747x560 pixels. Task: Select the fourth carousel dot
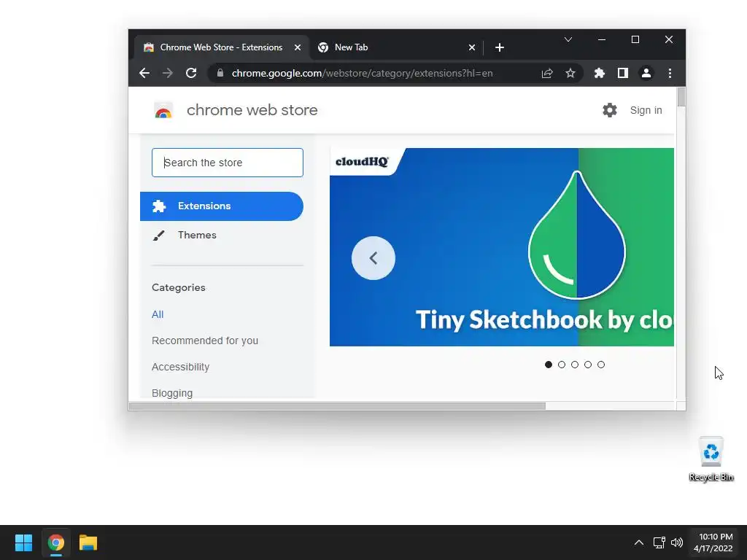(x=588, y=365)
